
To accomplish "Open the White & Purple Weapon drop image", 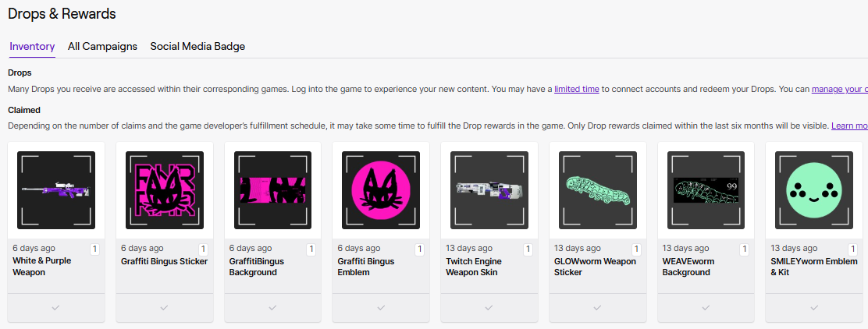I will pyautogui.click(x=55, y=189).
